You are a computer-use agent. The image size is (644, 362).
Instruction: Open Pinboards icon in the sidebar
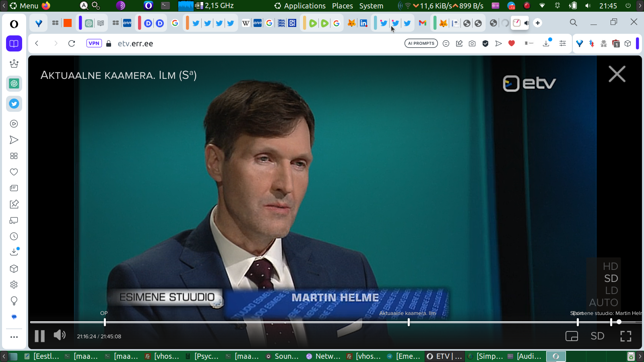(14, 204)
